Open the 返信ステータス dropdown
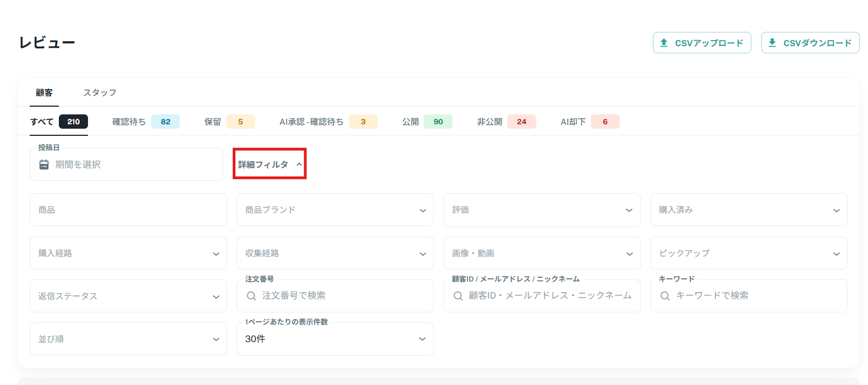Image resolution: width=868 pixels, height=385 pixels. pyautogui.click(x=128, y=296)
